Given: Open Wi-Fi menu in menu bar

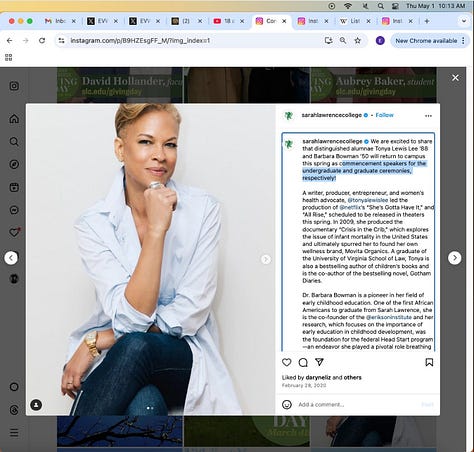Looking at the screenshot, I should pyautogui.click(x=348, y=6).
